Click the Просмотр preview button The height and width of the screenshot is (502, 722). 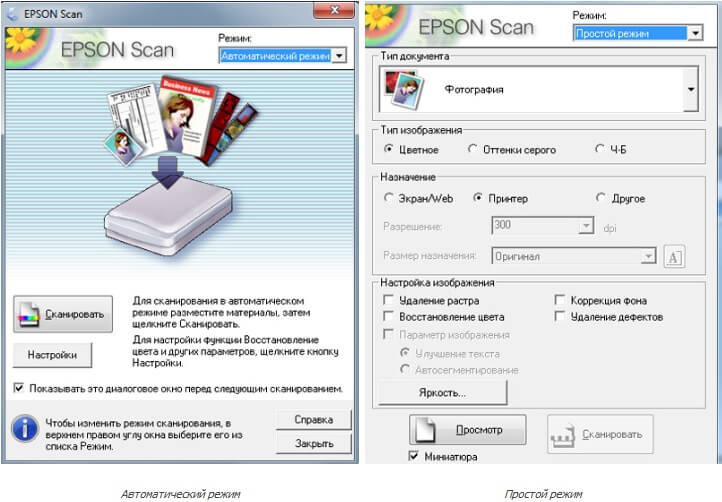tap(468, 430)
